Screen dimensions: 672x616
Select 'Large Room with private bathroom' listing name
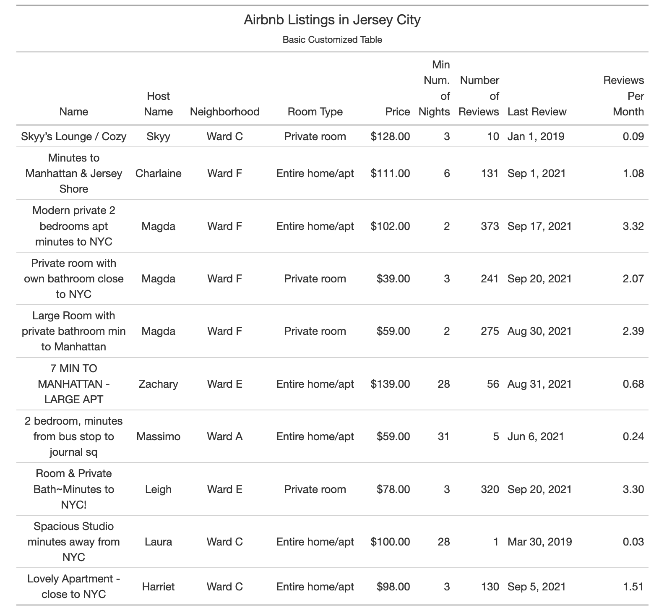[x=74, y=331]
